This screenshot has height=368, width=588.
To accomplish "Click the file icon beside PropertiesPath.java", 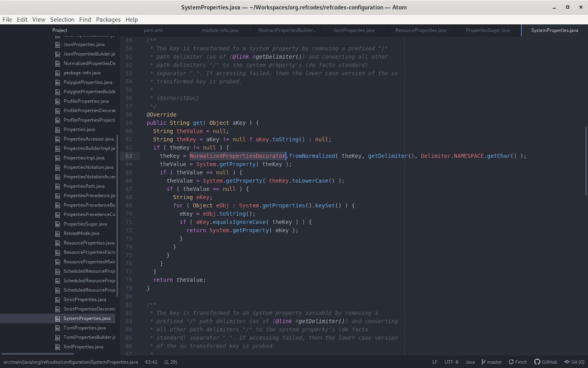I will pos(57,186).
